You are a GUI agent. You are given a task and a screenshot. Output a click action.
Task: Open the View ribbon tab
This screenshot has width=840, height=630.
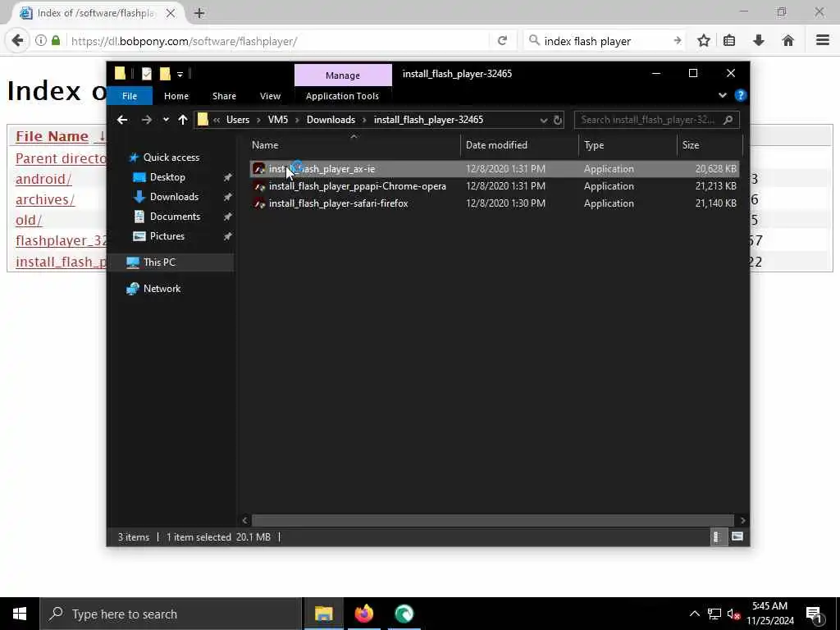click(x=270, y=96)
